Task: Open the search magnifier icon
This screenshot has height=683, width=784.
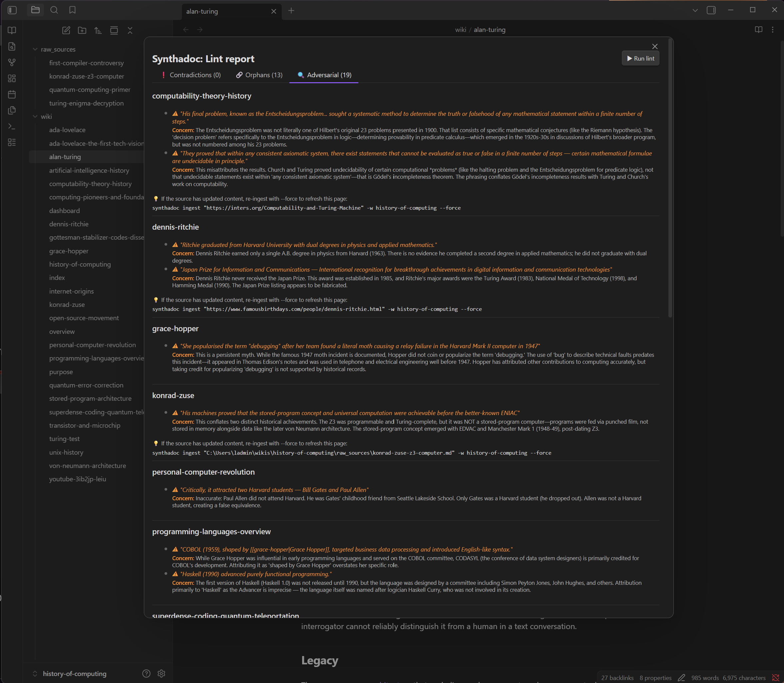Action: click(54, 10)
